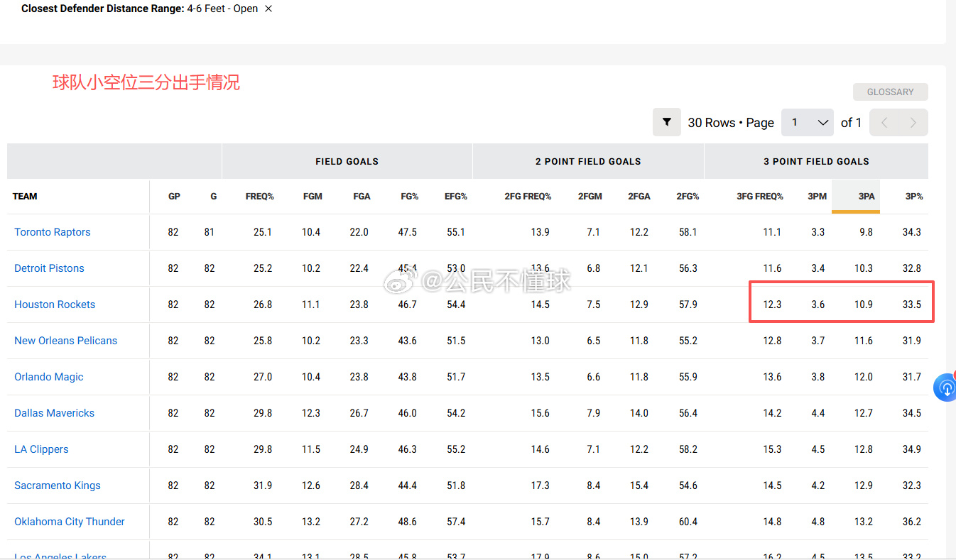Open the Dallas Mavericks team link
This screenshot has width=956, height=560.
click(x=54, y=413)
